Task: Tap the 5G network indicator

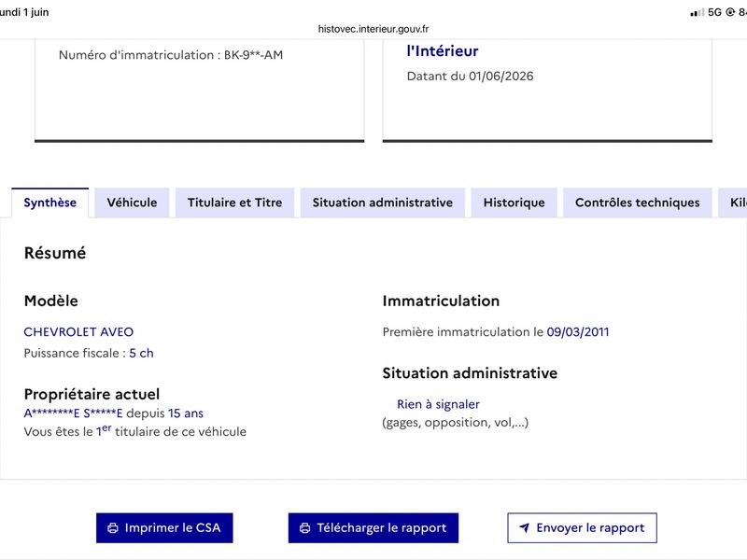Action: (x=714, y=12)
